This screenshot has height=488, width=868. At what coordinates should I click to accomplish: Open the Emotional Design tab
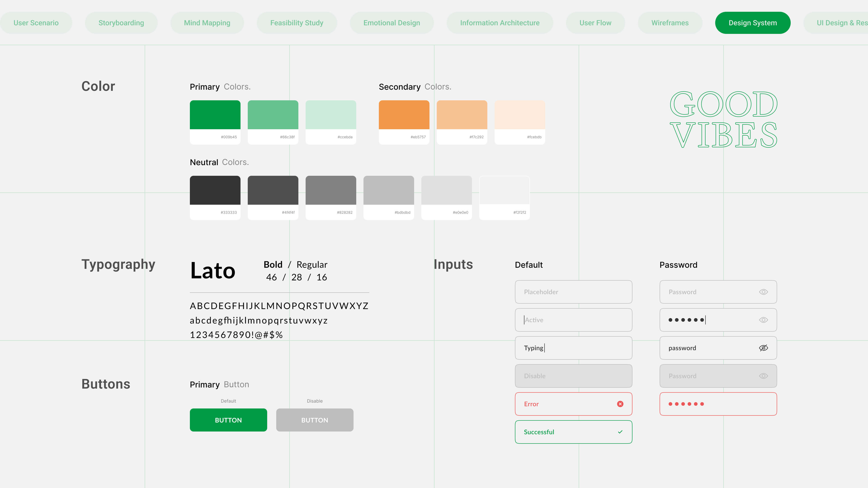392,23
